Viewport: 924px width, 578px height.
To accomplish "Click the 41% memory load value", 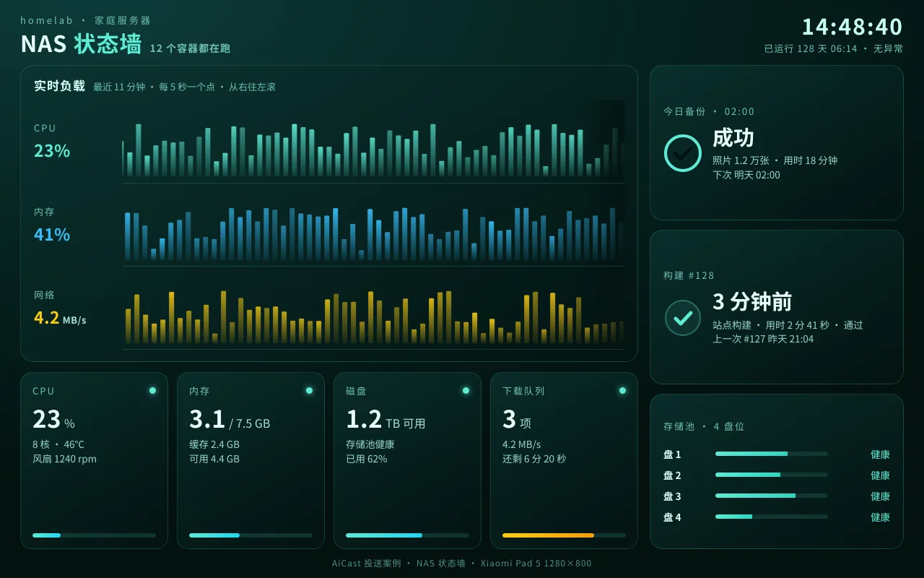I will point(52,234).
